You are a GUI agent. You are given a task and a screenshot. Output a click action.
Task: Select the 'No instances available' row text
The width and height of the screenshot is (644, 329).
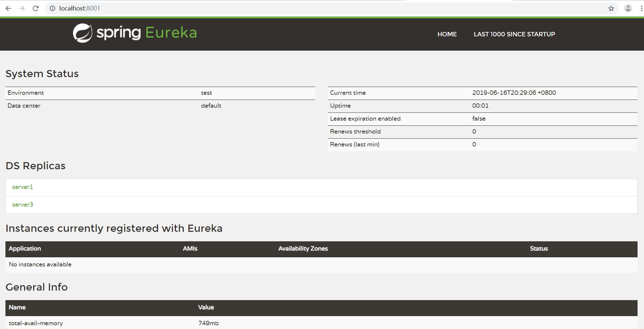40,264
